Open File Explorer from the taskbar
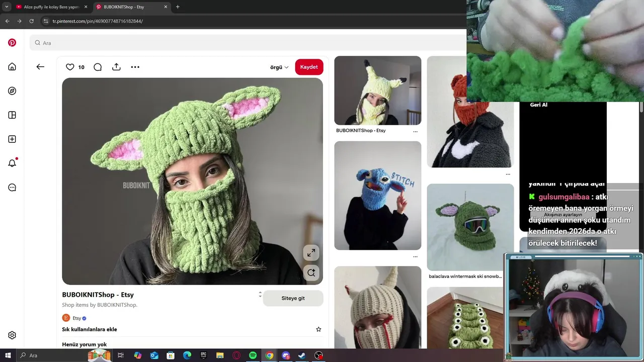 click(x=220, y=355)
